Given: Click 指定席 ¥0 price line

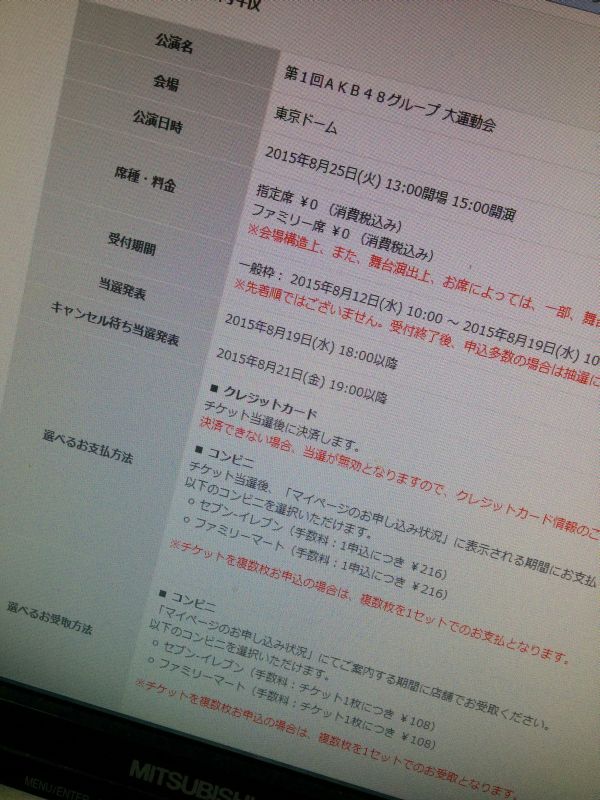Looking at the screenshot, I should (x=329, y=207).
